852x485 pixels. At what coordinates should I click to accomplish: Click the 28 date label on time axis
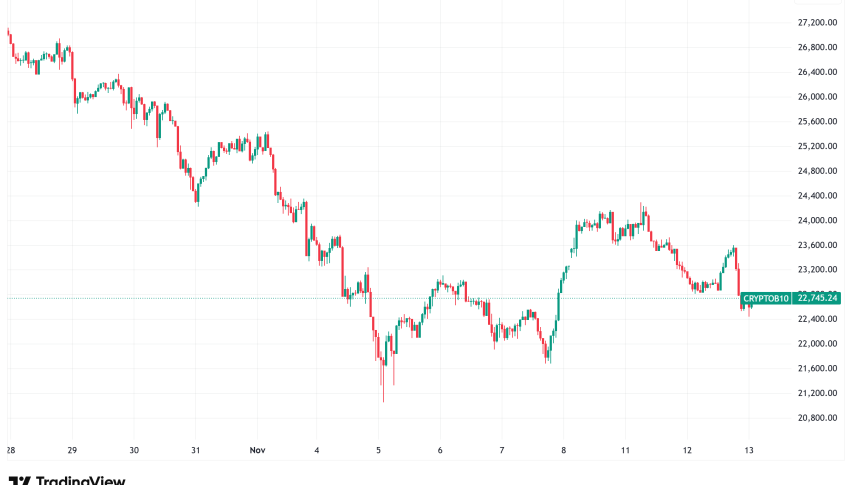click(10, 451)
